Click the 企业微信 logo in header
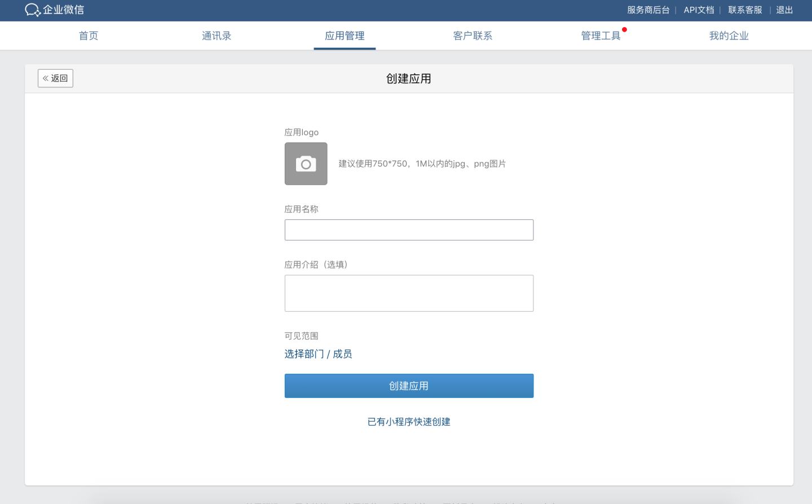This screenshot has height=504, width=812. click(x=54, y=10)
